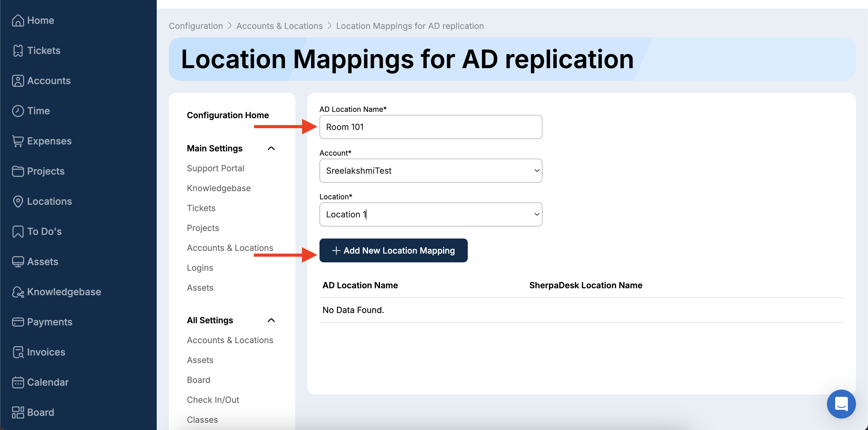Click the Home house icon in sidebar
Image resolution: width=868 pixels, height=430 pixels.
tap(17, 21)
